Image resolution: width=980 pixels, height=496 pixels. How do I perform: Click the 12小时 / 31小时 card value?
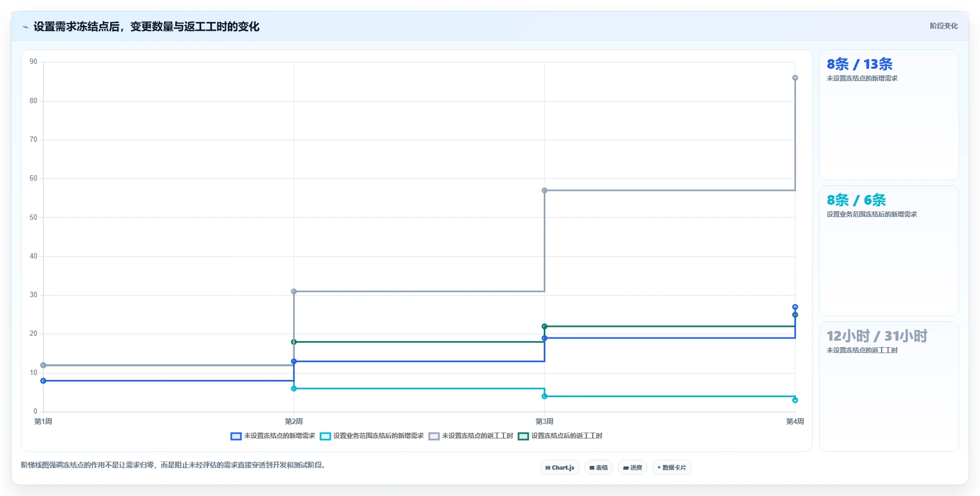(x=877, y=336)
